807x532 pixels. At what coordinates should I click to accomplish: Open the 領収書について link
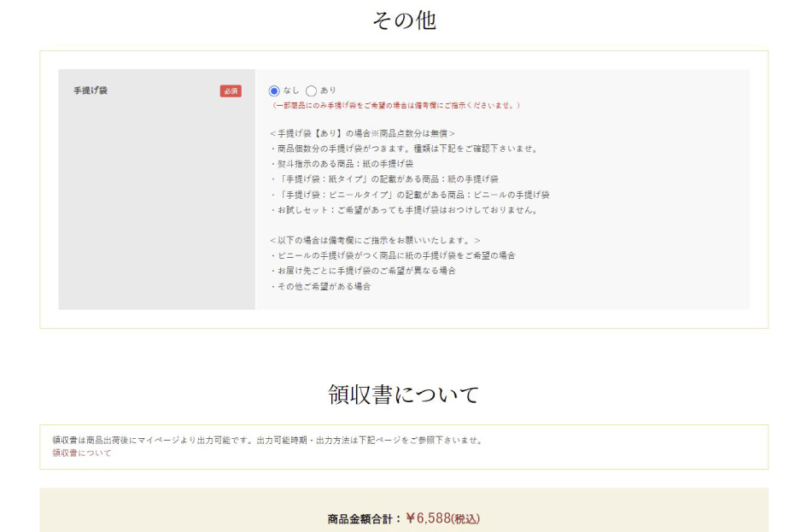point(82,453)
